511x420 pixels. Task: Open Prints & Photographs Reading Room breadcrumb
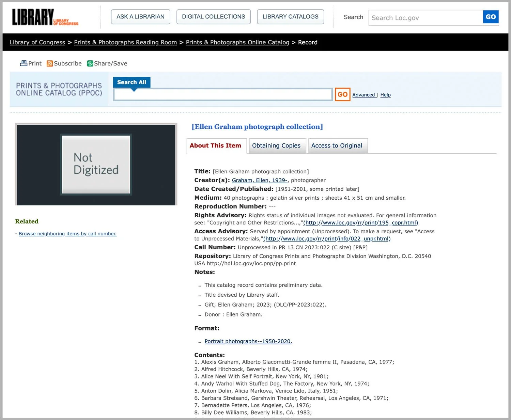tap(125, 42)
